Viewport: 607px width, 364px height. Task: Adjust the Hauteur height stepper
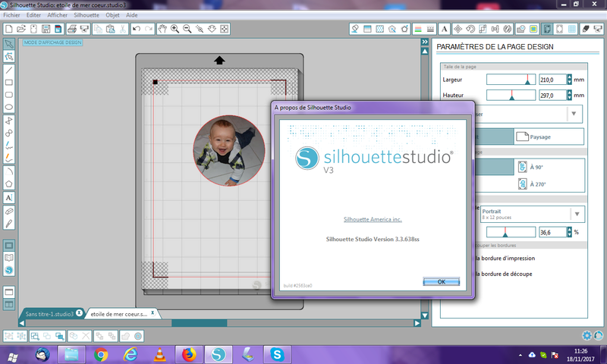(569, 95)
